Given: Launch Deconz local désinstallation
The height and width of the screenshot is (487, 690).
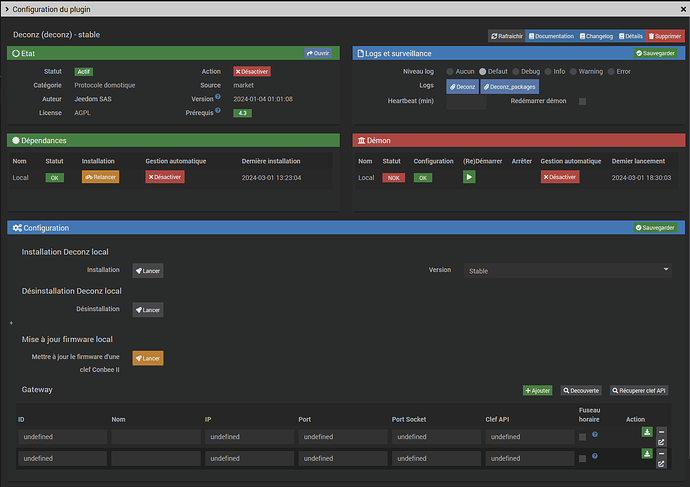Looking at the screenshot, I should click(148, 310).
